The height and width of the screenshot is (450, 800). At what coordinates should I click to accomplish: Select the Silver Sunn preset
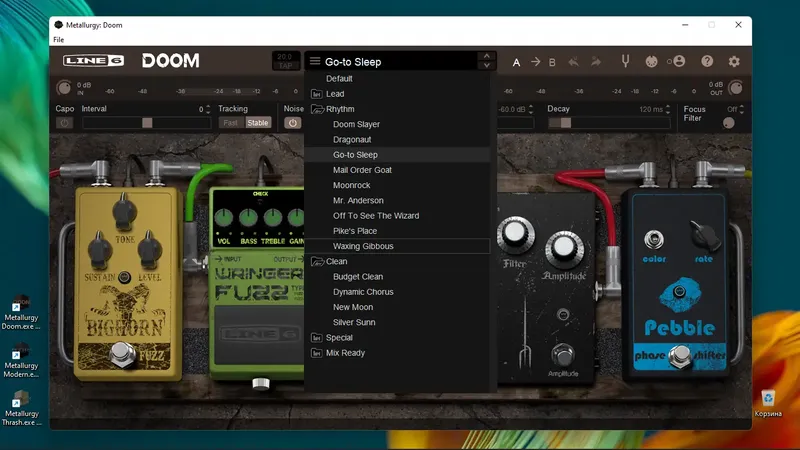tap(398, 322)
